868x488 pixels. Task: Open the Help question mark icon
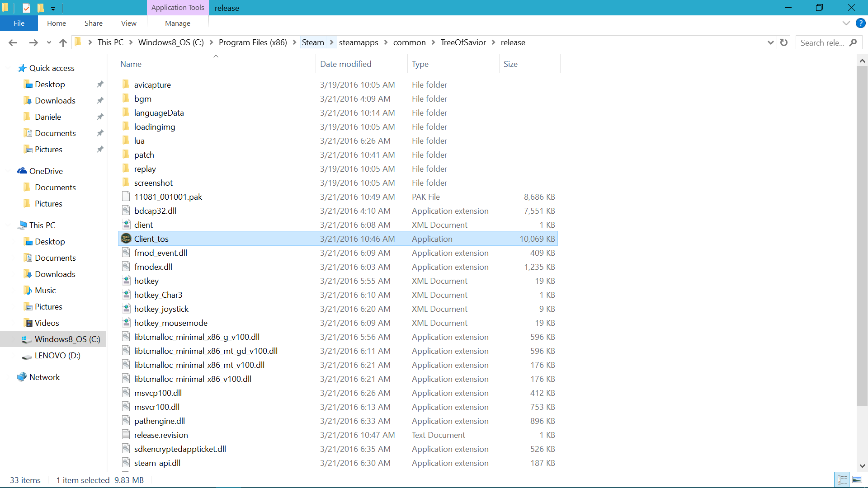click(860, 23)
